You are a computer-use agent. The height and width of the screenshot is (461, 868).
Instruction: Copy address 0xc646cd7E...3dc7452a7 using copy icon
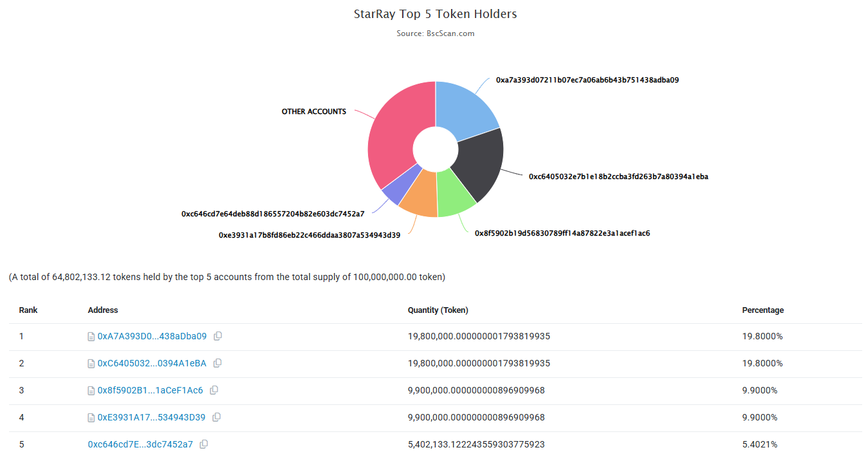(204, 444)
